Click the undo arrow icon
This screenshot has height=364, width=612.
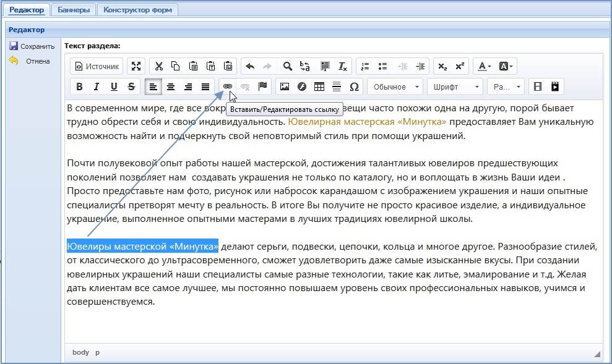pos(250,66)
